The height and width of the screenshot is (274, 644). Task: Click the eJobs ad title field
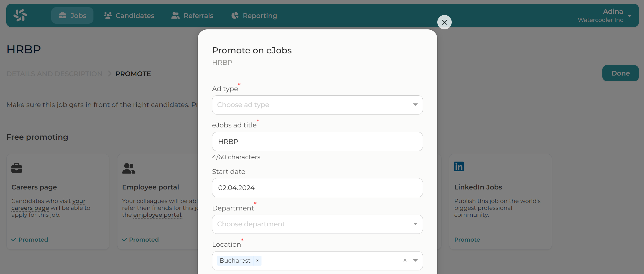(x=318, y=141)
